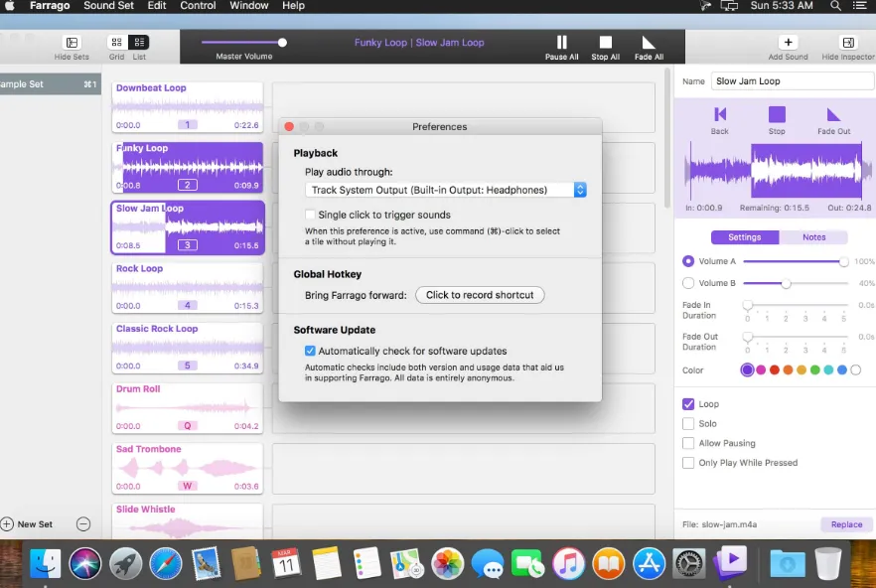Click to record shortcut button
The height and width of the screenshot is (588, 876).
(480, 295)
